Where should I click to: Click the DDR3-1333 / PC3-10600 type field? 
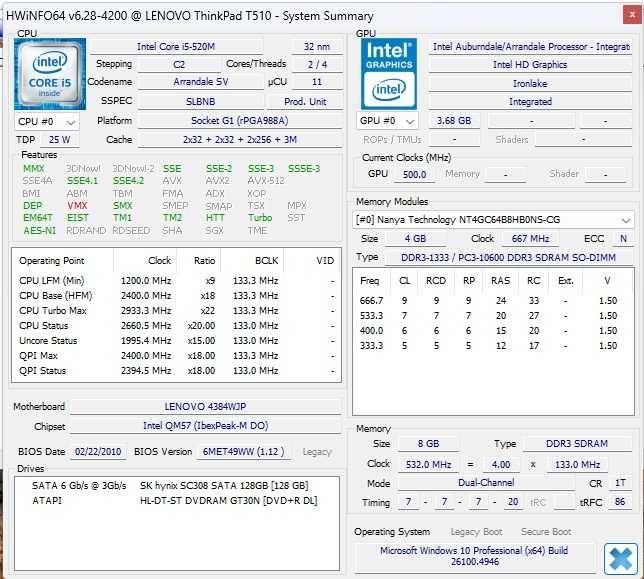508,257
